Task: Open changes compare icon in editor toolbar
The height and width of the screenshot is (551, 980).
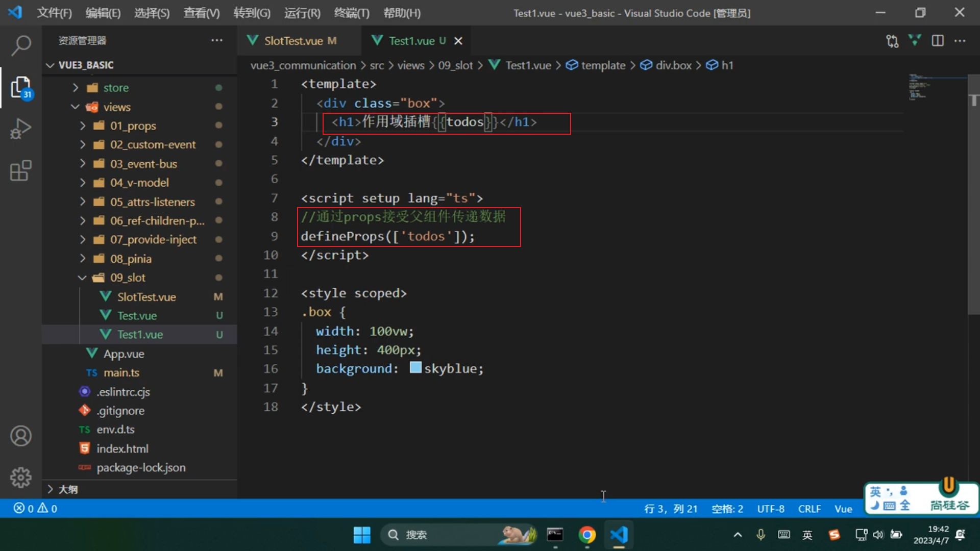Action: pos(892,41)
